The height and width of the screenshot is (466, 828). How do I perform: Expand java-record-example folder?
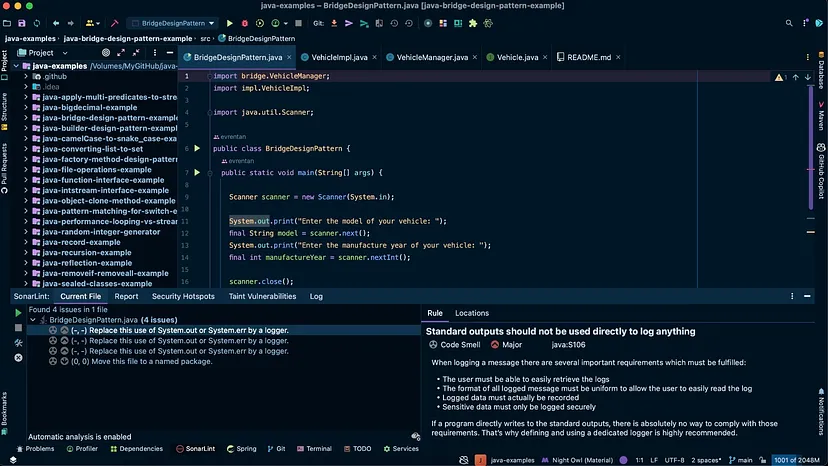pos(25,242)
